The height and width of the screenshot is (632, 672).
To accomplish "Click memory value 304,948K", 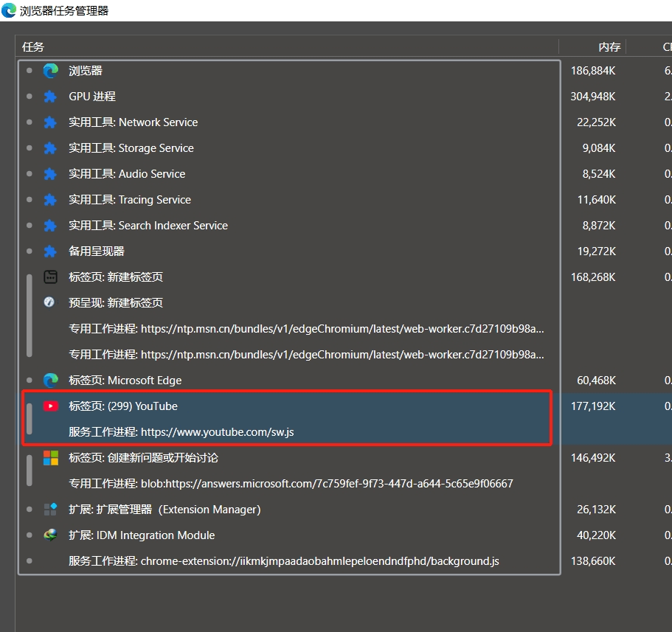I will point(593,97).
